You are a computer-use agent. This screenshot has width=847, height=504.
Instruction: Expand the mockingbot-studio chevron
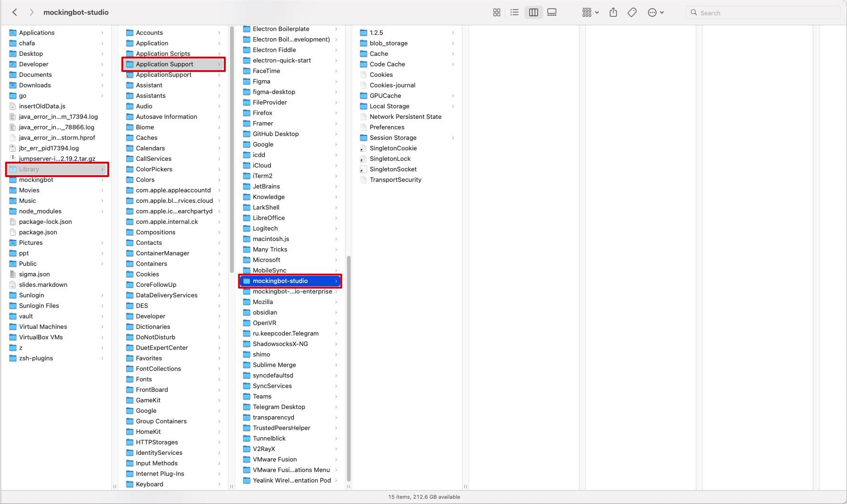336,281
